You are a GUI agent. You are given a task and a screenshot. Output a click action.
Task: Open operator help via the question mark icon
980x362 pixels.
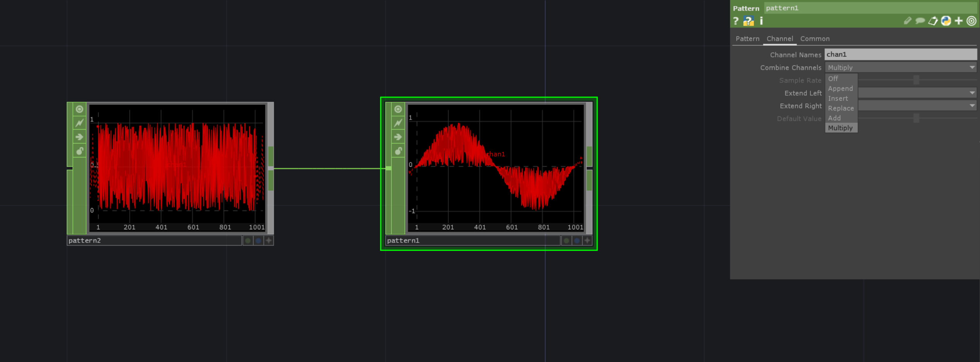pos(735,21)
